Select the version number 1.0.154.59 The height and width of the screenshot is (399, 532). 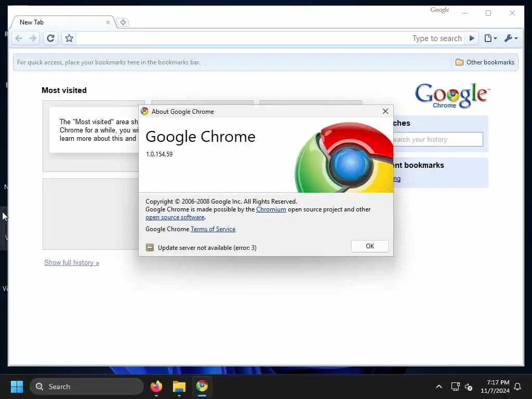tap(159, 154)
